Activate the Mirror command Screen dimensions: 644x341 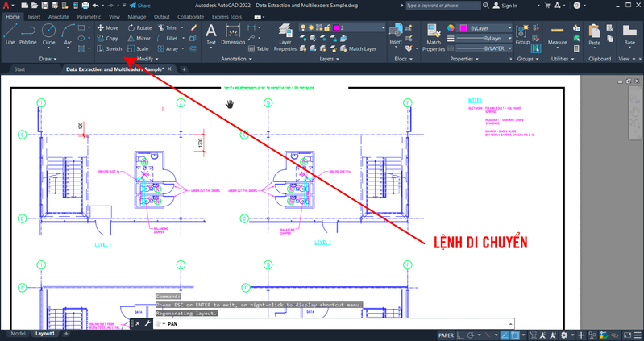coord(139,38)
